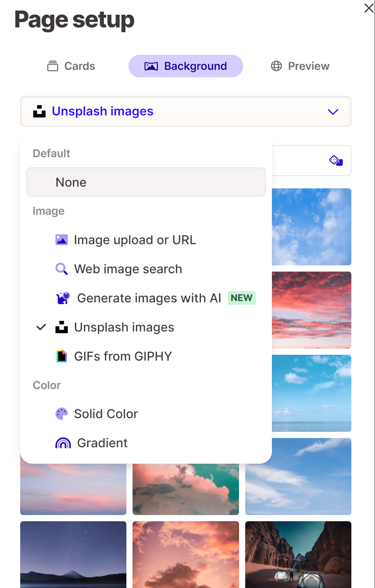
Task: Click the Image section label
Action: (x=49, y=211)
